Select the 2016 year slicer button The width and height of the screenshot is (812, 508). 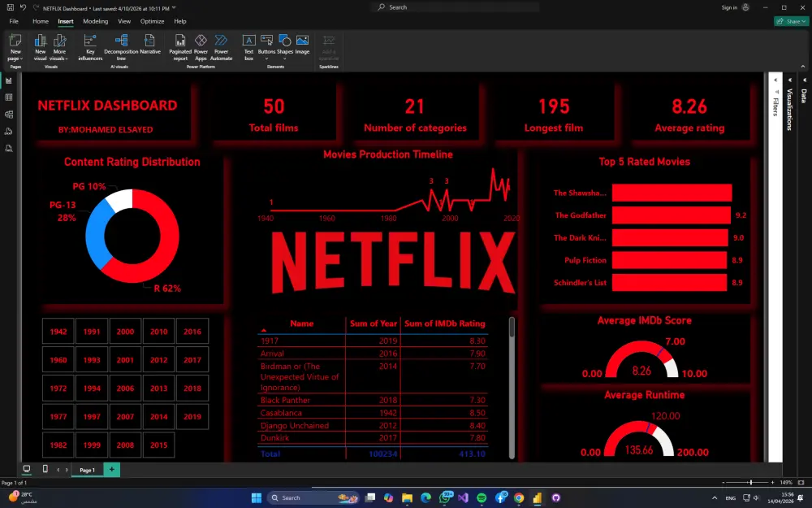(192, 332)
